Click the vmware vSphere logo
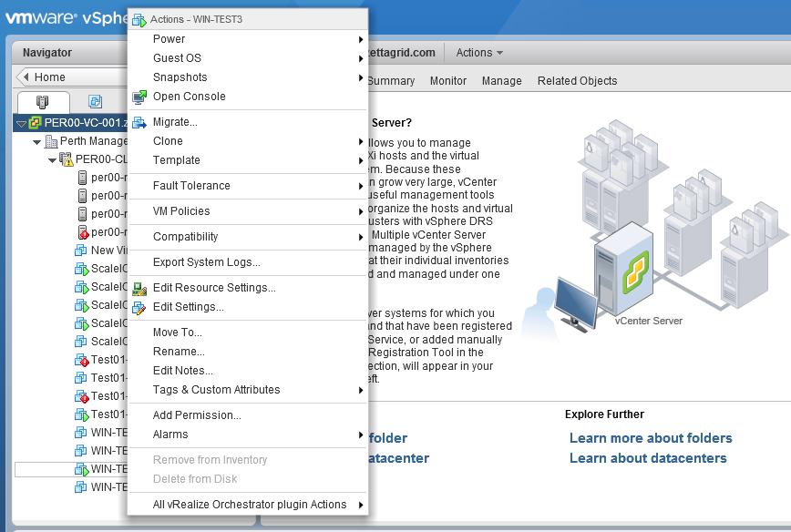The image size is (791, 532). tap(67, 18)
